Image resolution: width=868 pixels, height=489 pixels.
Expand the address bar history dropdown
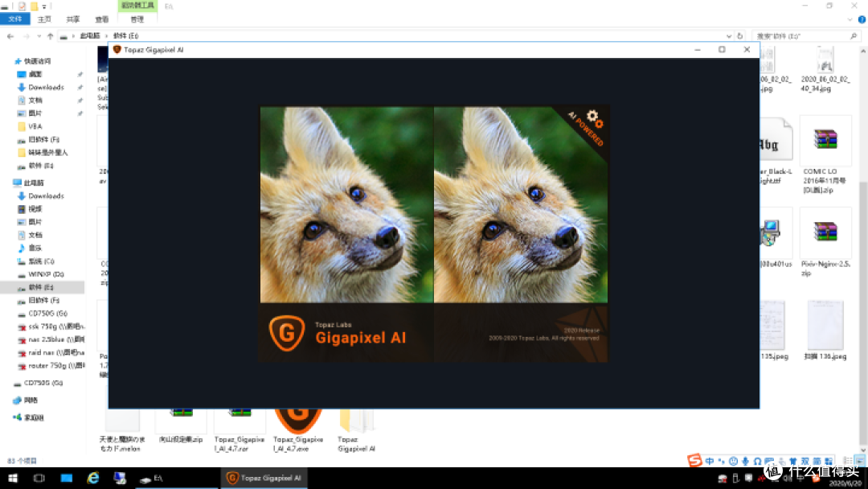[x=728, y=36]
